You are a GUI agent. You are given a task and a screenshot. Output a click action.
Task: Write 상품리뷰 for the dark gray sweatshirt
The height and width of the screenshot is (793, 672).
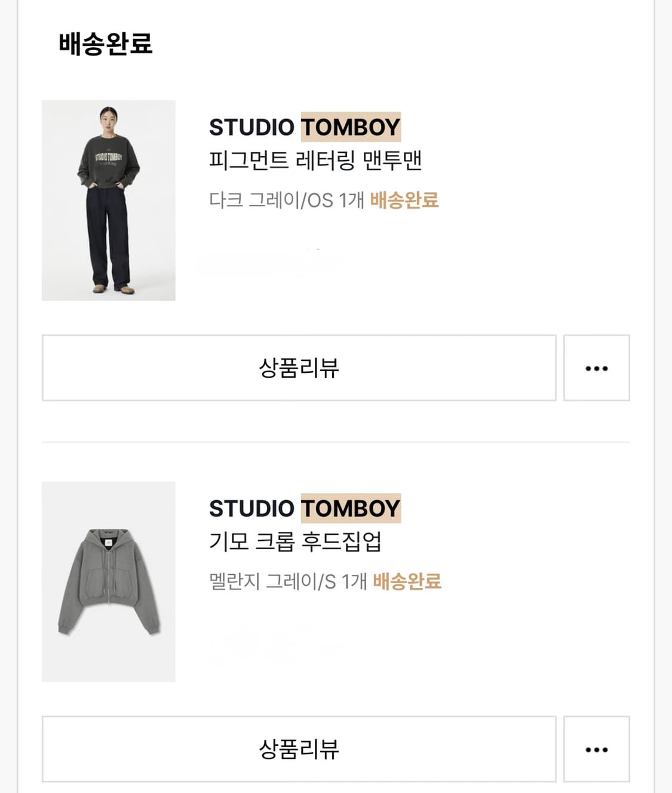299,368
